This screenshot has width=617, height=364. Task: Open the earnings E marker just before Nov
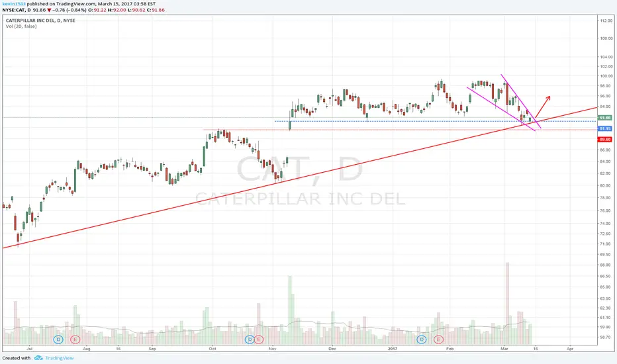pyautogui.click(x=258, y=340)
